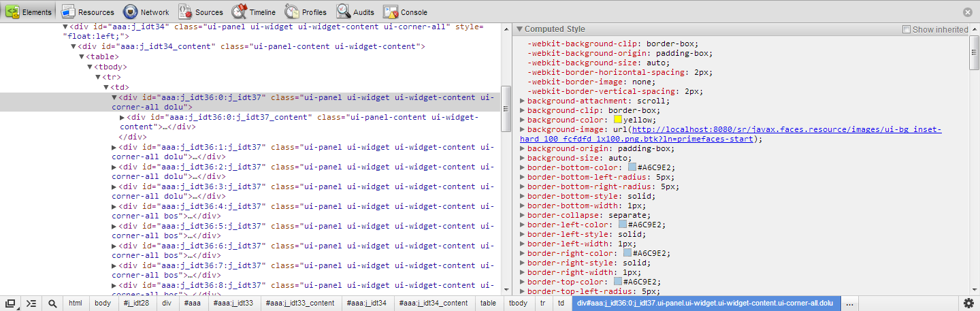This screenshot has width=980, height=311.
Task: Click the breadcrumb overflow ellipsis button
Action: pos(849,304)
